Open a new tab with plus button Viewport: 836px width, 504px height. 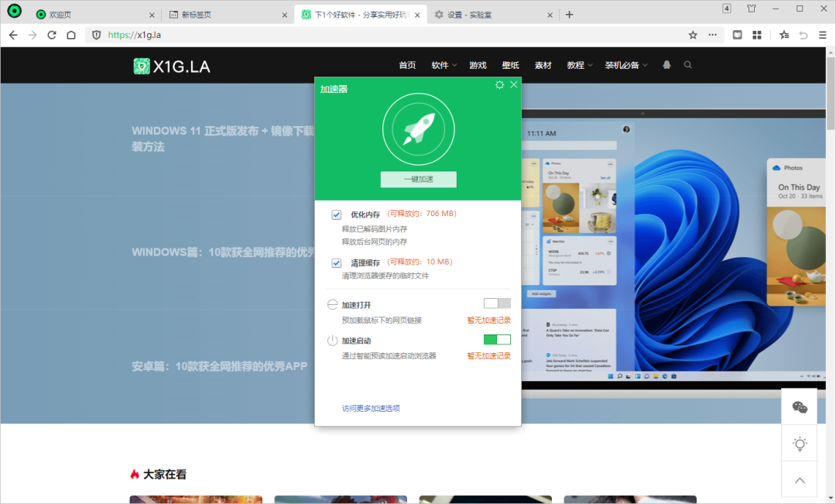click(x=570, y=15)
